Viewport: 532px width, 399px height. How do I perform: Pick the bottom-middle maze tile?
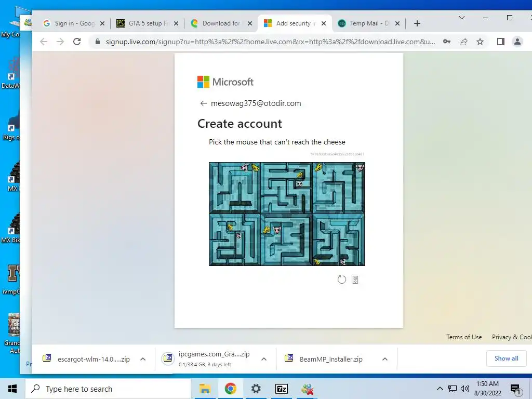[x=287, y=240]
